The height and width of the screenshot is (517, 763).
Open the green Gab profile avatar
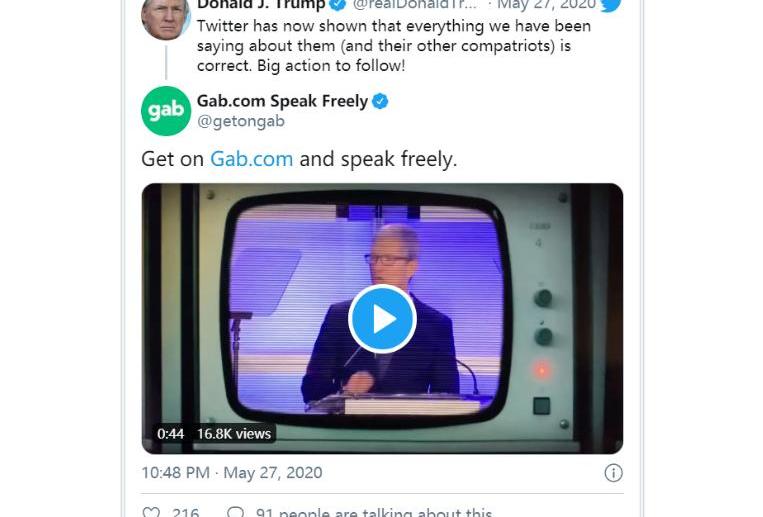click(166, 111)
